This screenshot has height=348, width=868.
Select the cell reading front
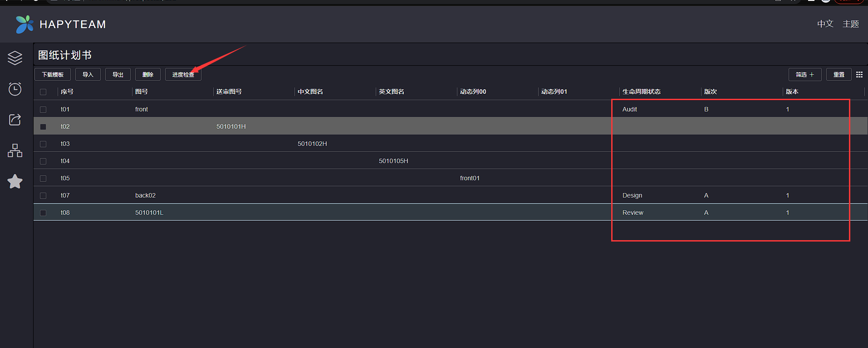[x=142, y=109]
